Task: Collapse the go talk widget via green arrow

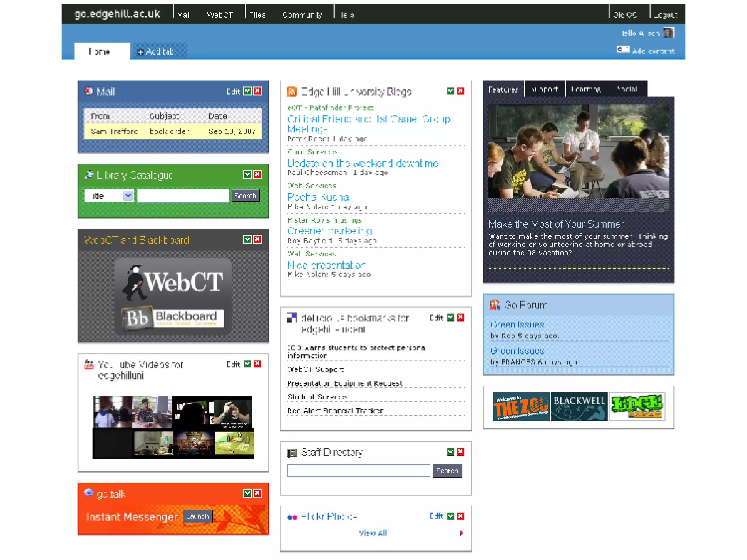Action: [247, 493]
